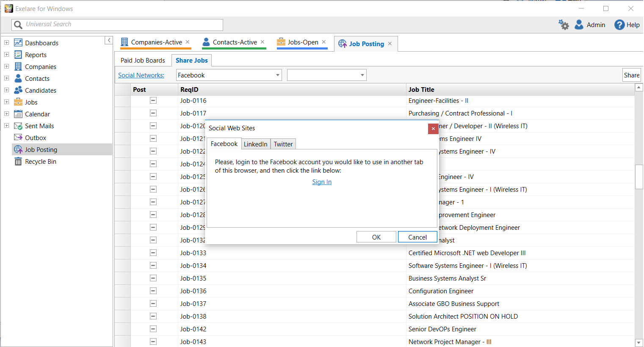The height and width of the screenshot is (347, 644).
Task: Toggle Post checkbox for Job-0134
Action: click(x=153, y=265)
